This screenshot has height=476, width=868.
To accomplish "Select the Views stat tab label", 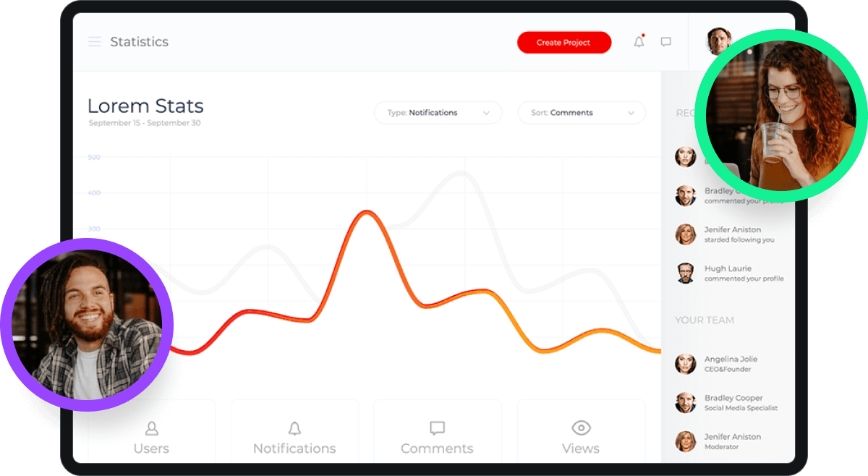I will pyautogui.click(x=581, y=449).
